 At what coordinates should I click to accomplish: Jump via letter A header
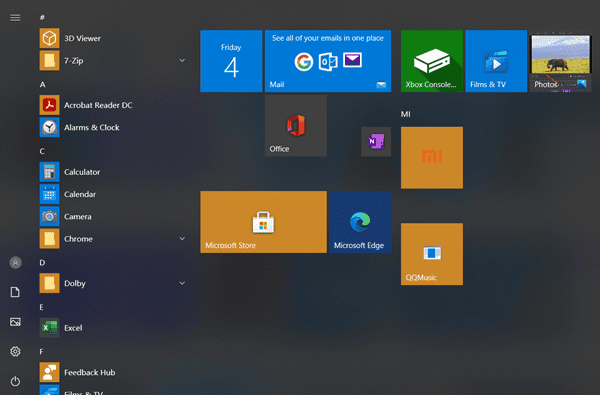42,85
